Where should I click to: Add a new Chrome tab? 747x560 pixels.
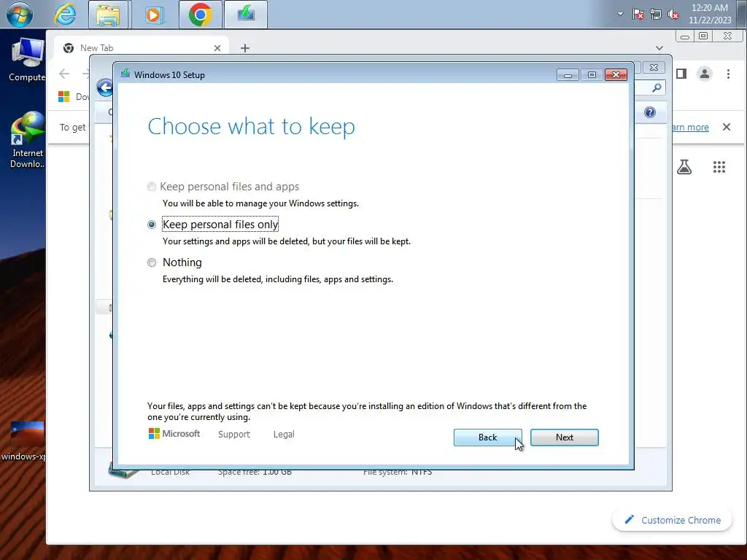245,48
